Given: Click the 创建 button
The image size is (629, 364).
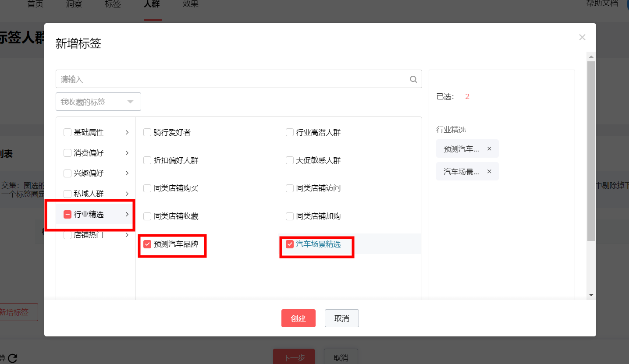Looking at the screenshot, I should click(299, 318).
